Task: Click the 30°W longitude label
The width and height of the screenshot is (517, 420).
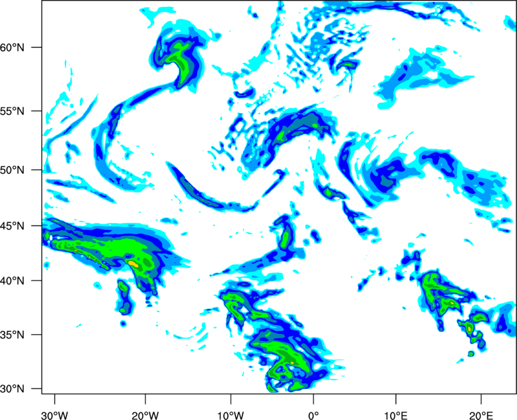Action: click(x=55, y=415)
